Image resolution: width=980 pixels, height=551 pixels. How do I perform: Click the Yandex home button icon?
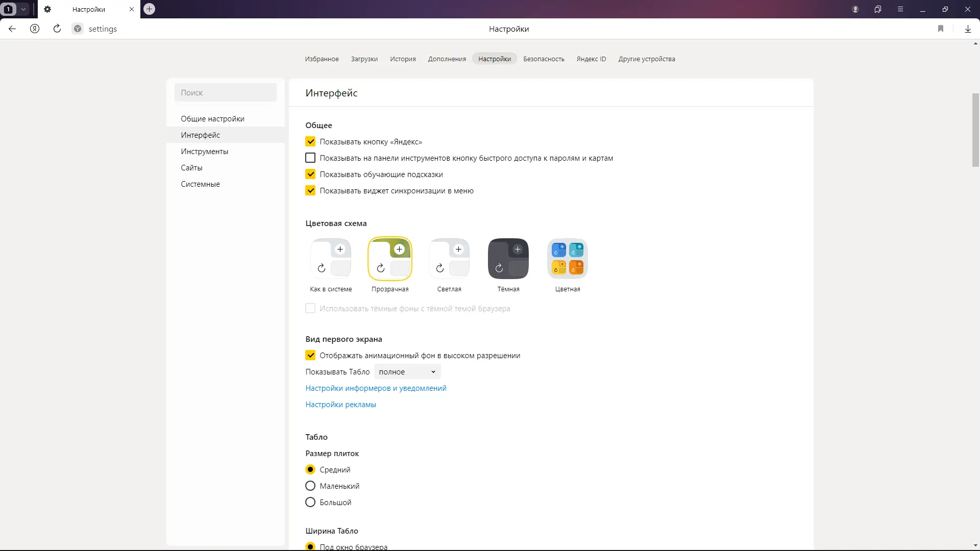35,29
